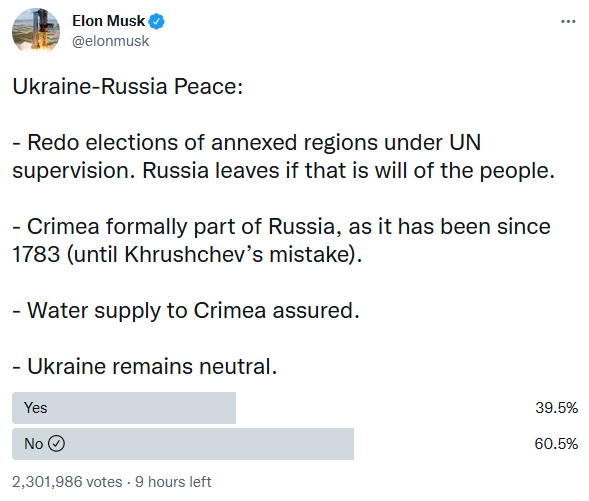Click the Yes label in the poll
This screenshot has width=589, height=501.
(x=35, y=408)
